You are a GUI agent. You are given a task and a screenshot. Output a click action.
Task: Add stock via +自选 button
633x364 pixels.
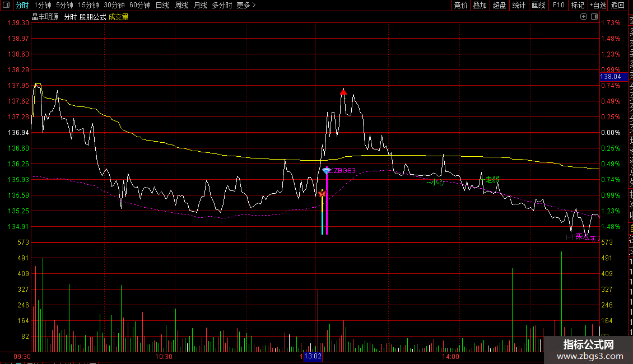pos(598,5)
